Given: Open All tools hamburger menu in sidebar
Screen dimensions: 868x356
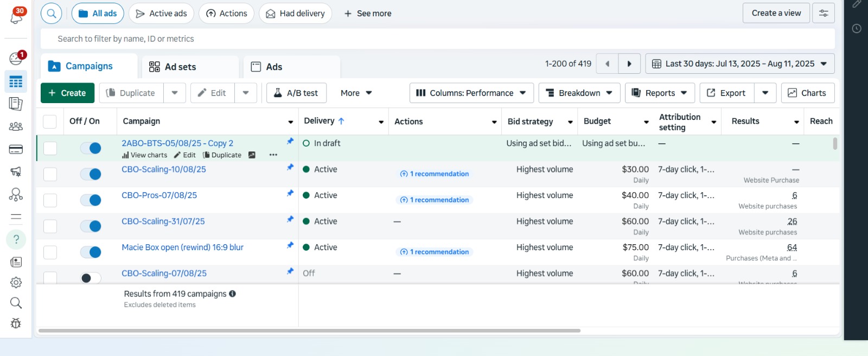Looking at the screenshot, I should (x=16, y=218).
